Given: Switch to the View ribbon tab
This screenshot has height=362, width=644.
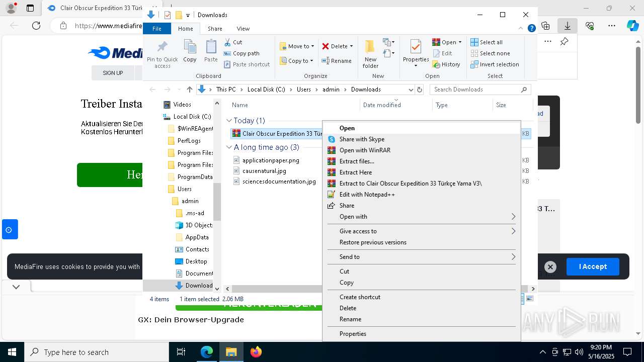Looking at the screenshot, I should (x=243, y=29).
